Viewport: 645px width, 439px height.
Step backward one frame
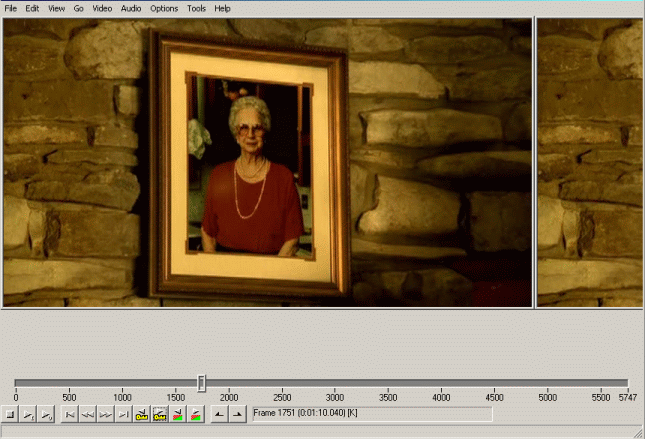pos(88,414)
